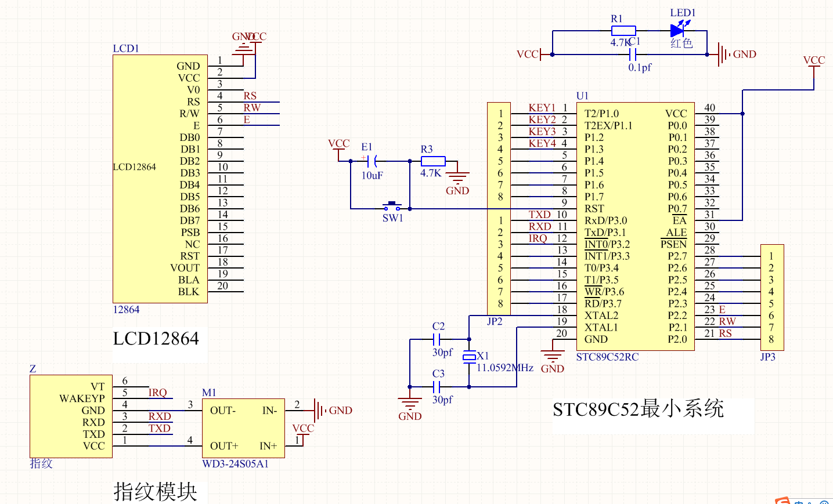
Task: Click the X1 crystal oscillator symbol
Action: pos(469,357)
